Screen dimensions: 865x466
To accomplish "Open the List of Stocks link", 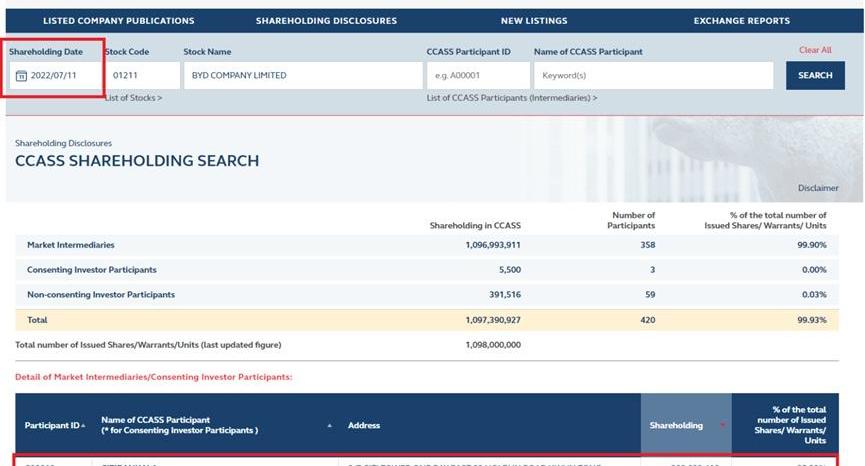I will click(x=134, y=98).
